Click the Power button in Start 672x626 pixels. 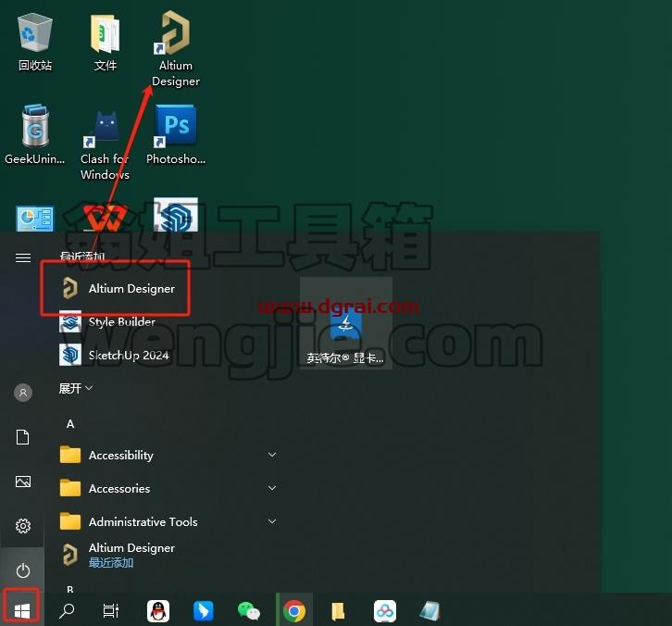click(23, 570)
